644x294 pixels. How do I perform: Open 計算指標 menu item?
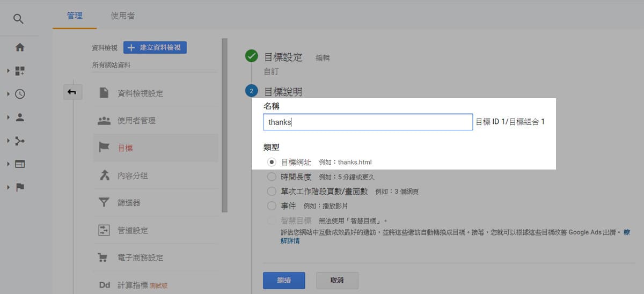click(156, 285)
